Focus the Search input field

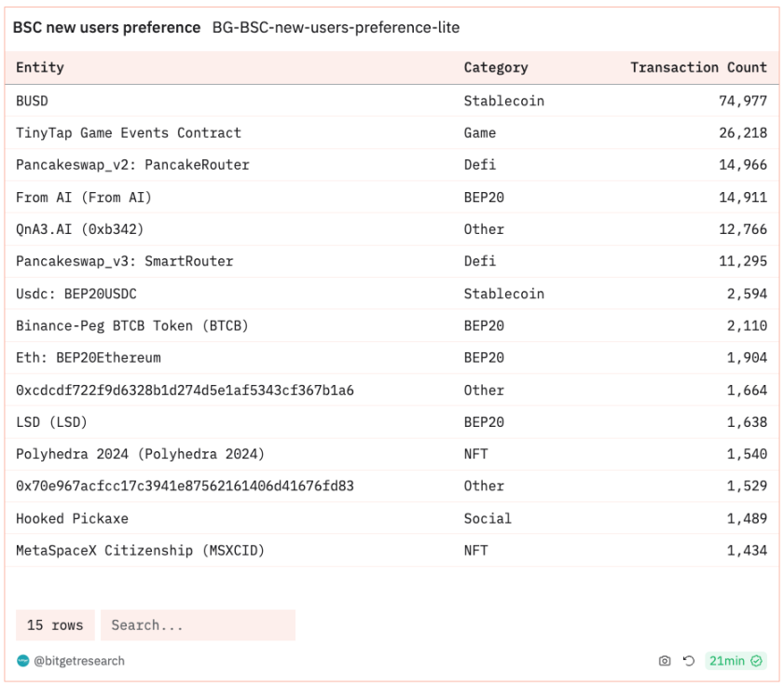[198, 625]
